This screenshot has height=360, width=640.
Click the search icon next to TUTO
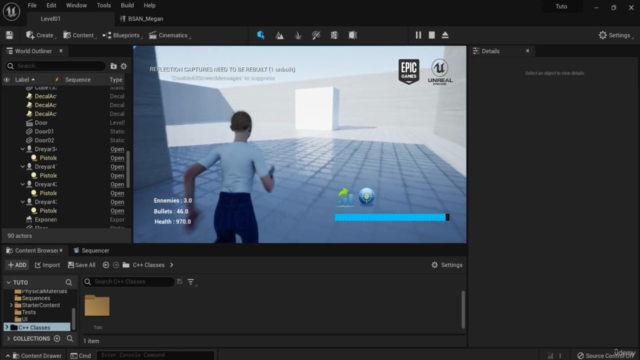69,282
